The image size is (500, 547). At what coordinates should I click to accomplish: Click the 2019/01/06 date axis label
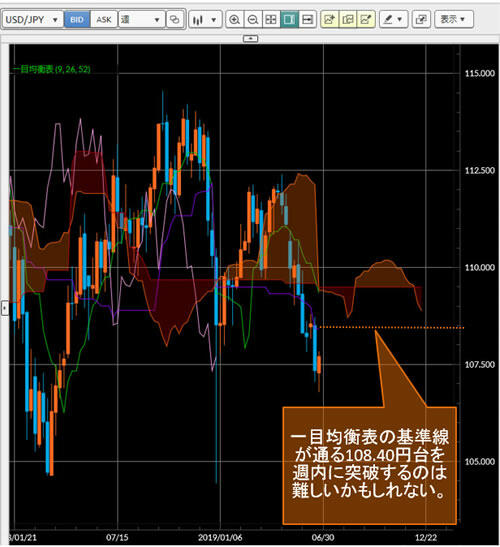[220, 537]
